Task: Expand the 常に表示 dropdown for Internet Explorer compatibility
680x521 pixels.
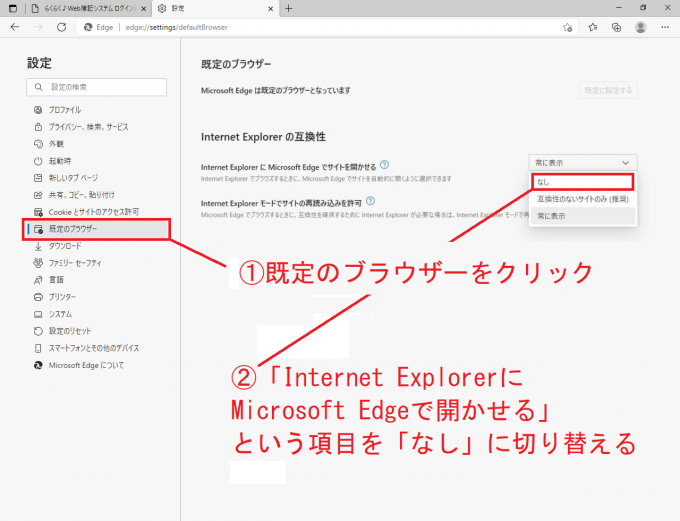Action: tap(583, 163)
